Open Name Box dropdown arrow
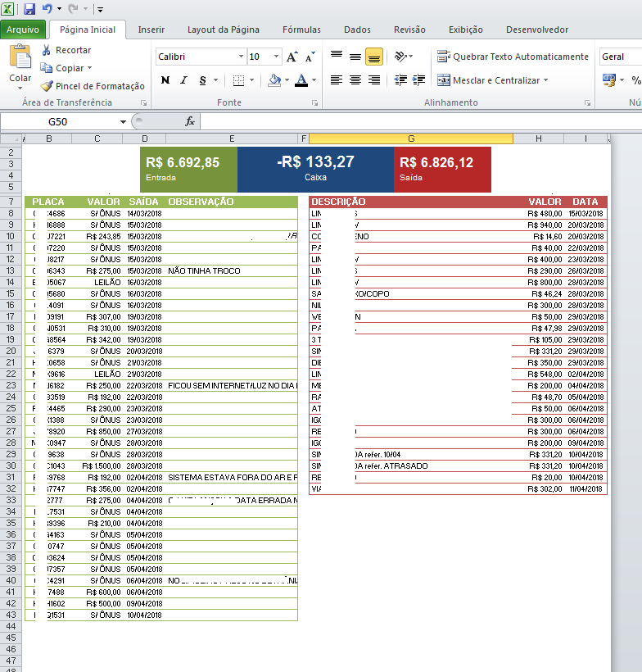 pos(123,122)
